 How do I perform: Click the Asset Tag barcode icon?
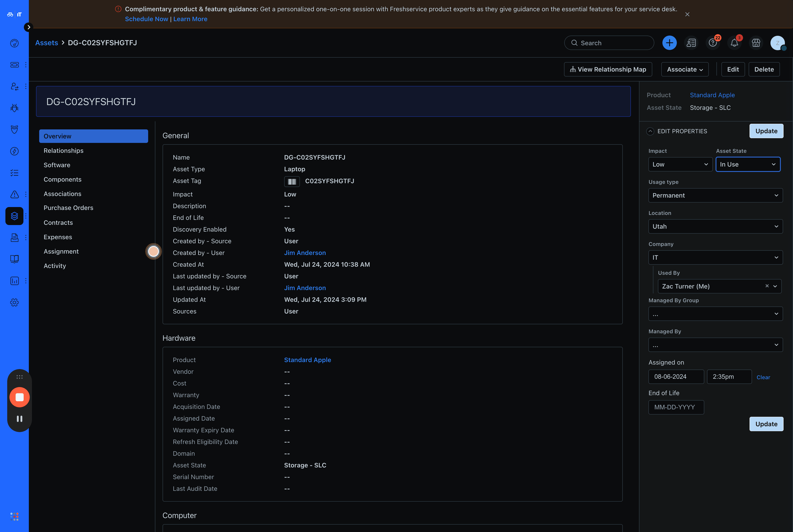292,182
